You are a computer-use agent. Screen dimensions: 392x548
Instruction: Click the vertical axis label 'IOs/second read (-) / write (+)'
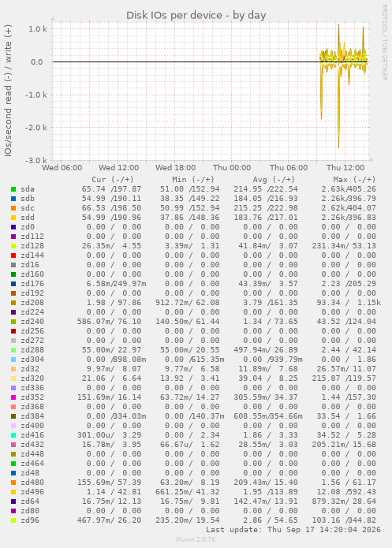pos(8,90)
